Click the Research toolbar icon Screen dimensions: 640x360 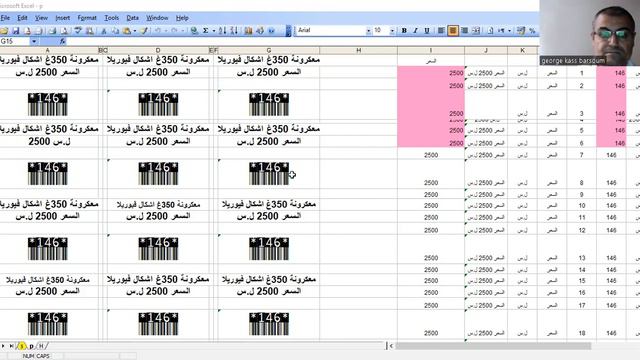coord(90,31)
